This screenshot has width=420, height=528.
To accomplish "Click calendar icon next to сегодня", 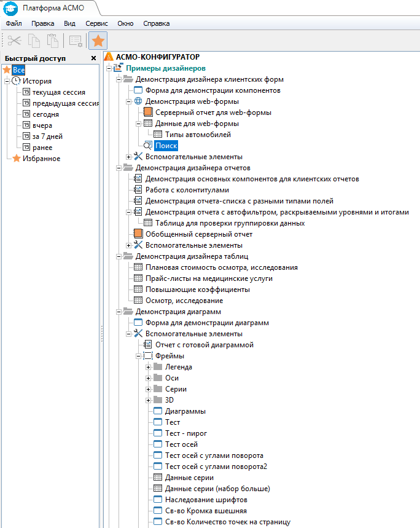I will click(x=26, y=114).
